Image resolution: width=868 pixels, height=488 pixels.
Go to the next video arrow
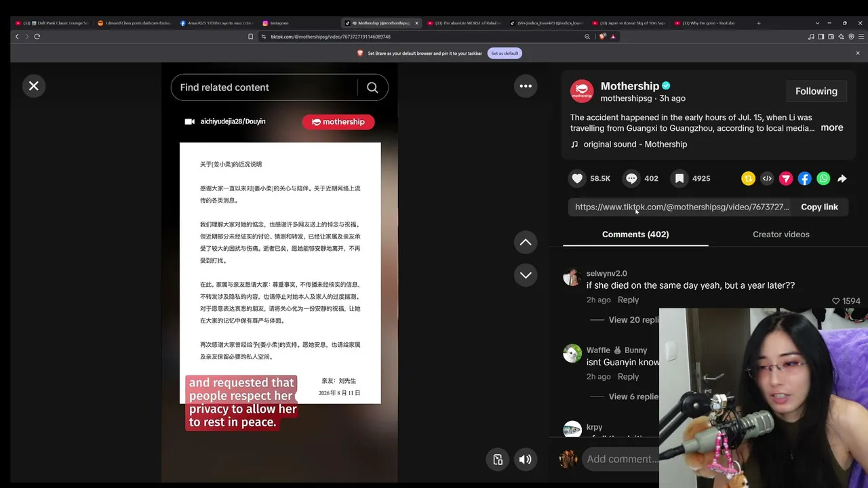pos(526,274)
